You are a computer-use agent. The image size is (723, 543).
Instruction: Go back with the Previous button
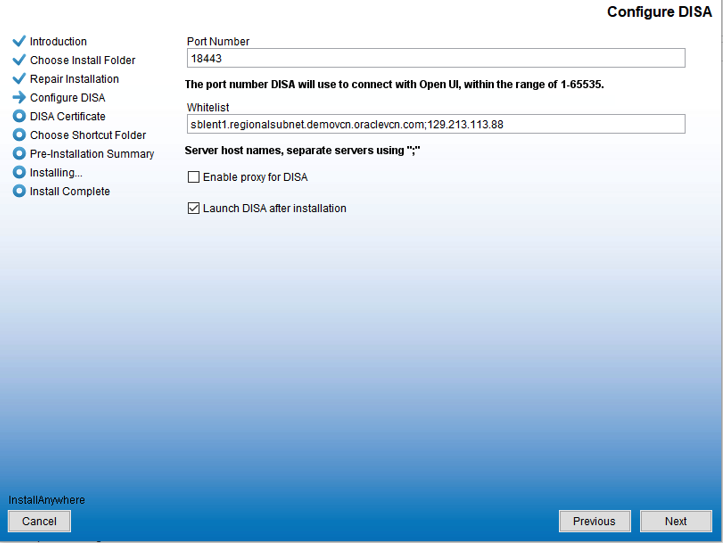[594, 521]
